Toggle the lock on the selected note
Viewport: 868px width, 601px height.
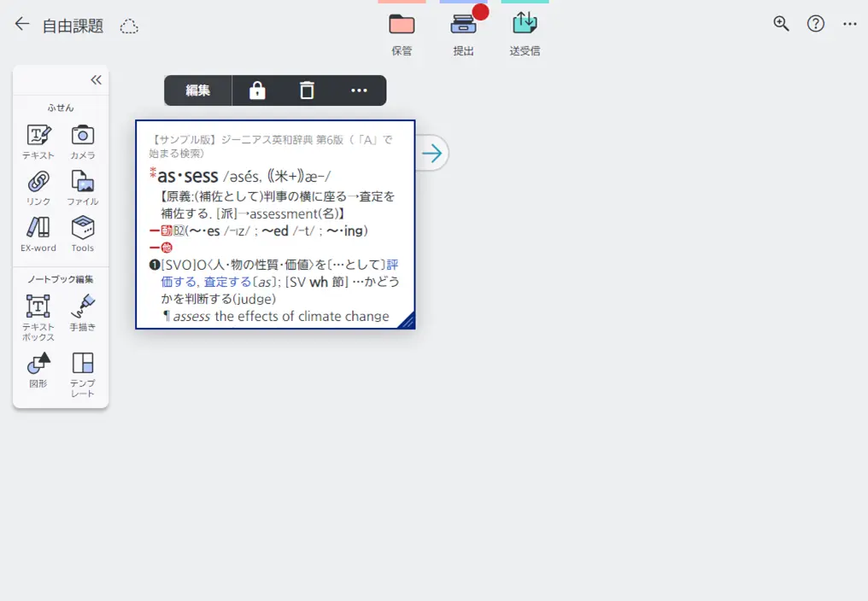[257, 90]
